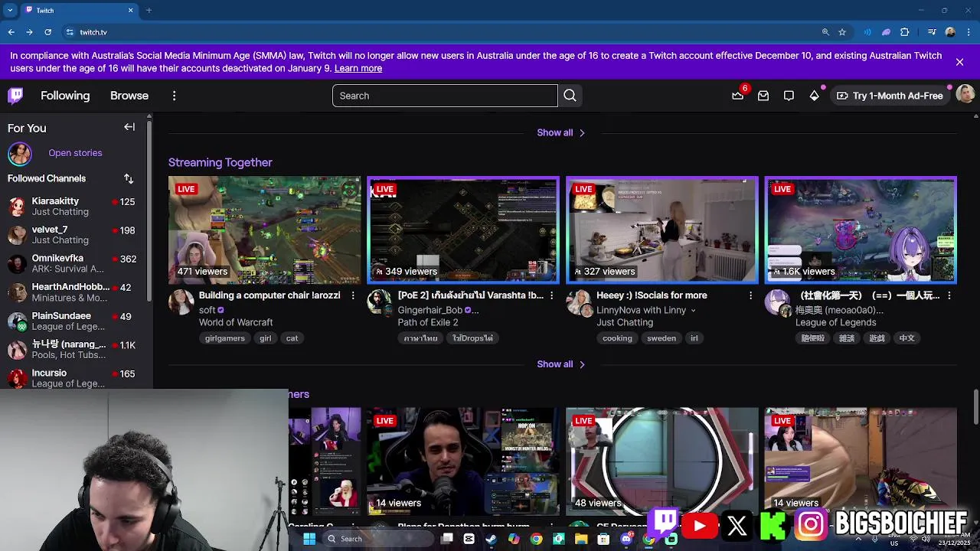
Task: Open HearthAndHobb... channel in sidebar
Action: pos(74,292)
